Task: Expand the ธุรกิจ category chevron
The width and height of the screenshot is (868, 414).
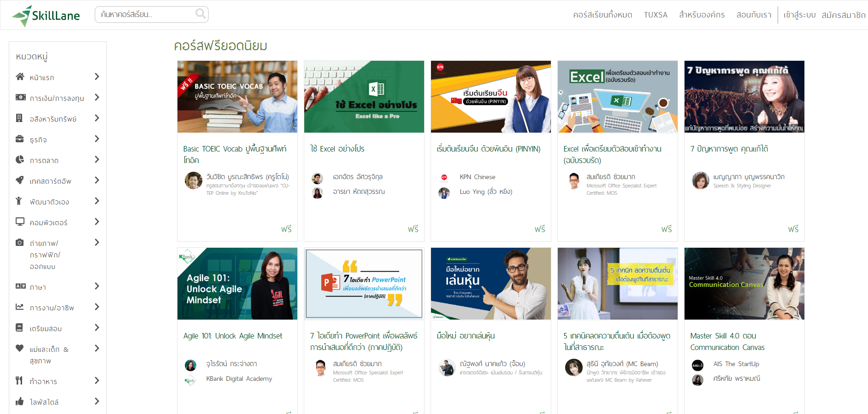Action: [x=97, y=139]
